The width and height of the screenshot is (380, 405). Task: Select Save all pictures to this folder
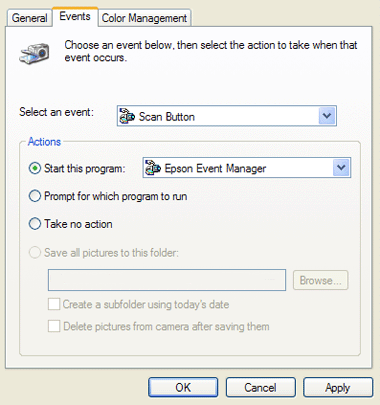point(35,253)
